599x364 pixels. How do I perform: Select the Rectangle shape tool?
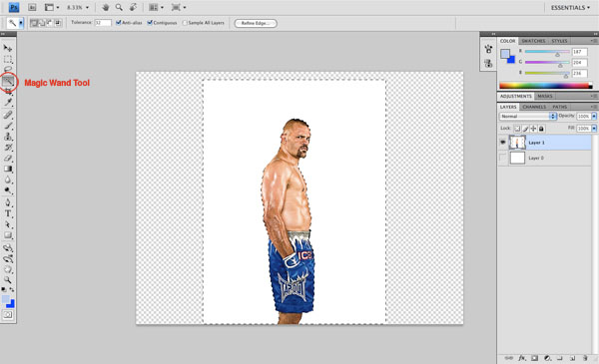coord(8,235)
